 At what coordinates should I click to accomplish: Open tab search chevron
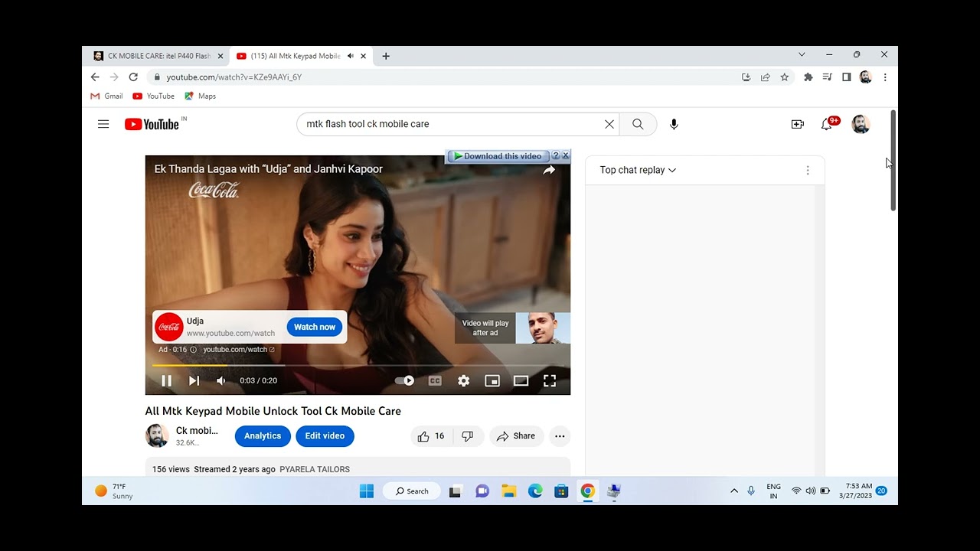(802, 54)
